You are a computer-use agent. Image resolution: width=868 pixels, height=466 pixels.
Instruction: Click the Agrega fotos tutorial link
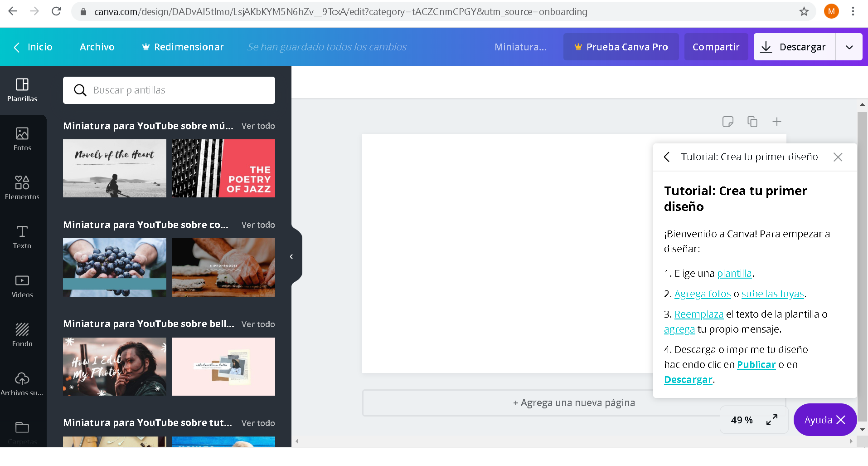coord(703,294)
